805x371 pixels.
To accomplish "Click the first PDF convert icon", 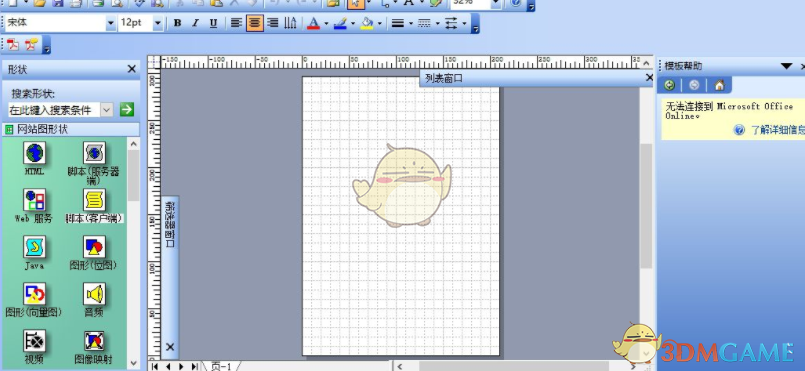I will pyautogui.click(x=13, y=45).
